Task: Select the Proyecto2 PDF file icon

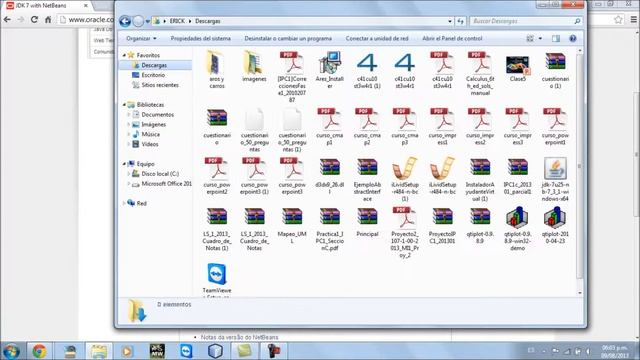Action: tap(404, 218)
